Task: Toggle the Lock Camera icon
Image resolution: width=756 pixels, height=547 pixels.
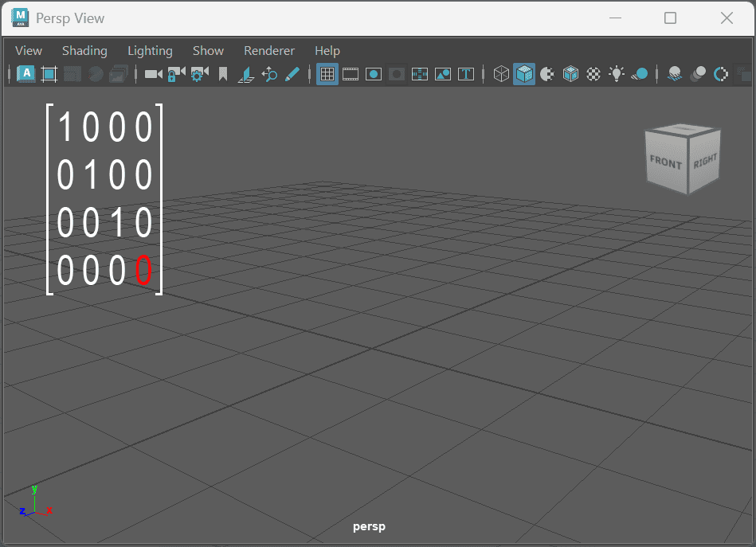Action: pos(176,74)
